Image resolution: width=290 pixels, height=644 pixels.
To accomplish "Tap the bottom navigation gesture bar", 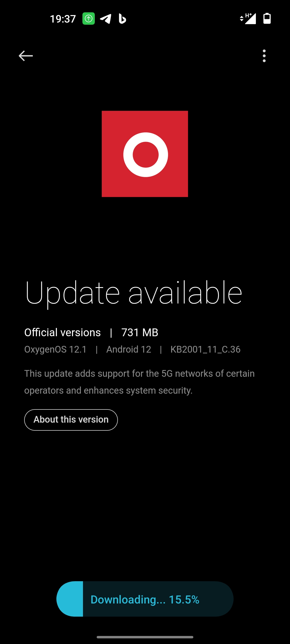I will coord(145,637).
